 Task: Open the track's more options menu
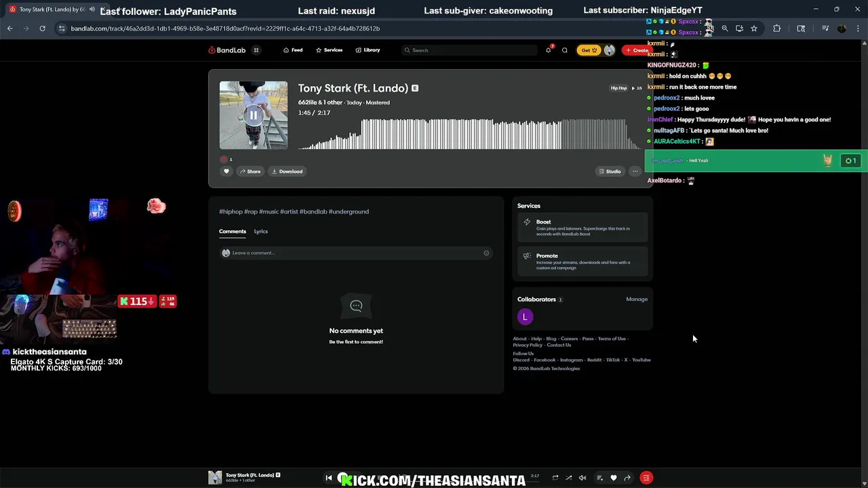point(635,171)
